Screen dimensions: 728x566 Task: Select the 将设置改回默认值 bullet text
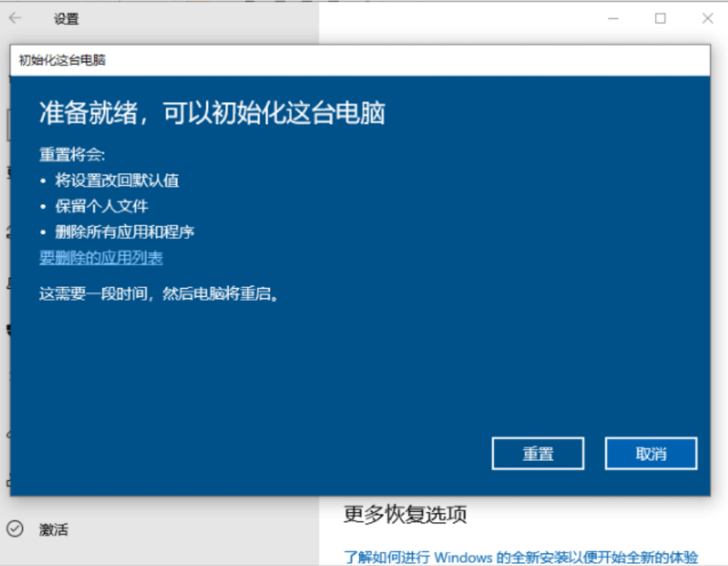pyautogui.click(x=117, y=181)
